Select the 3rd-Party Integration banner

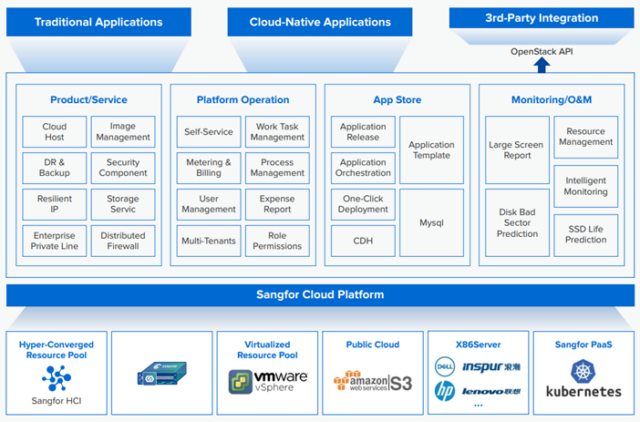tap(542, 18)
